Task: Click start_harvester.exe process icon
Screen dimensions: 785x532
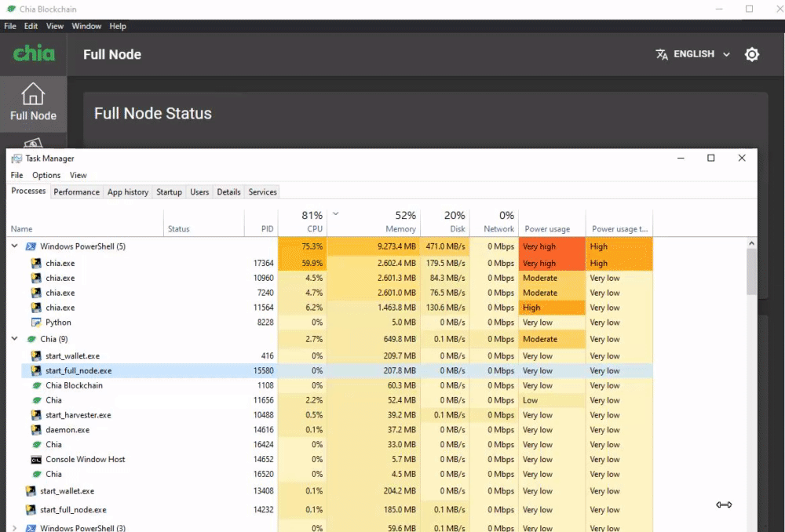Action: 36,415
